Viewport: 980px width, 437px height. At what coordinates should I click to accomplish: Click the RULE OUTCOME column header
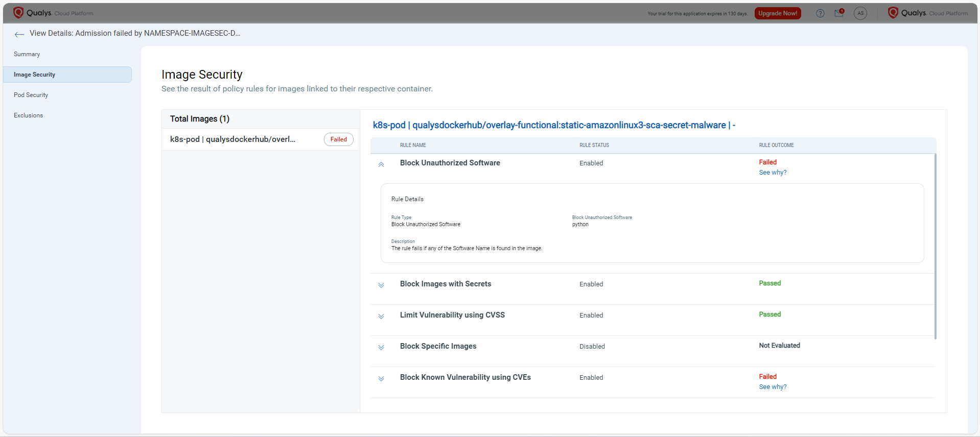[x=776, y=145]
